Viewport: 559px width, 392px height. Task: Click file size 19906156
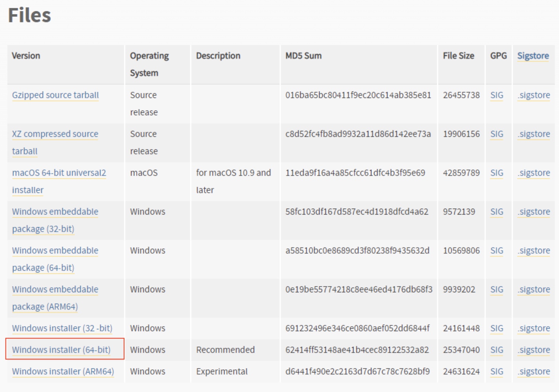click(461, 134)
